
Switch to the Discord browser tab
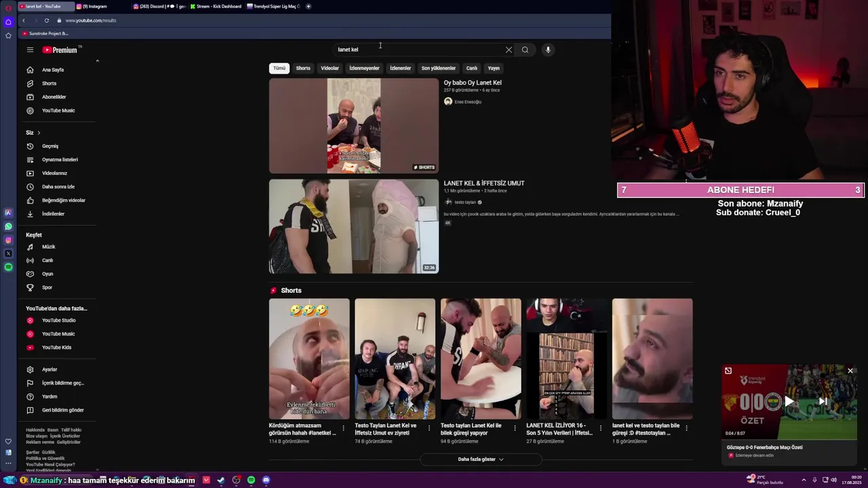(159, 6)
